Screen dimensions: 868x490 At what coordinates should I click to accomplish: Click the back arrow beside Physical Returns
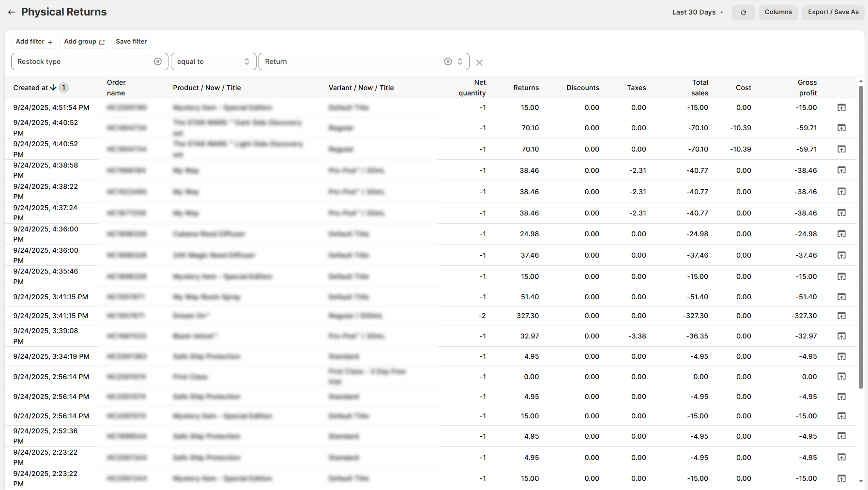point(12,12)
